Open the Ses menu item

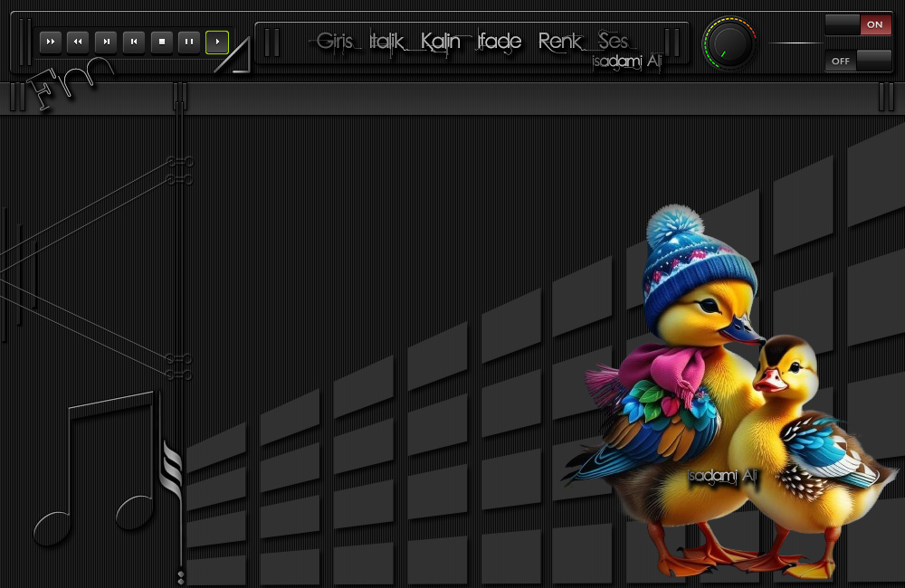click(613, 42)
